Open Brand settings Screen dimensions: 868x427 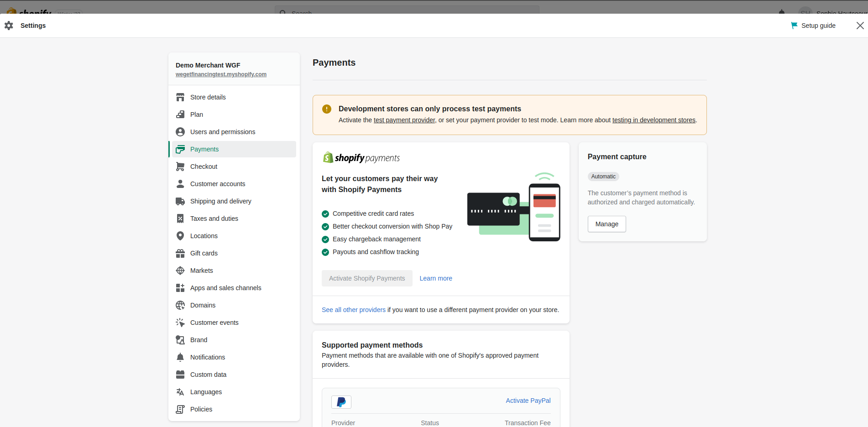234,340
